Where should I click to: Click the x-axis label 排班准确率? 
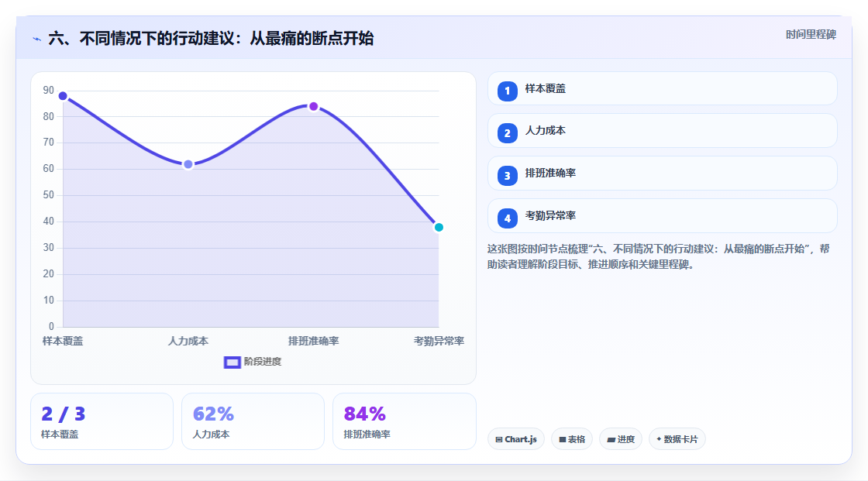pos(313,341)
